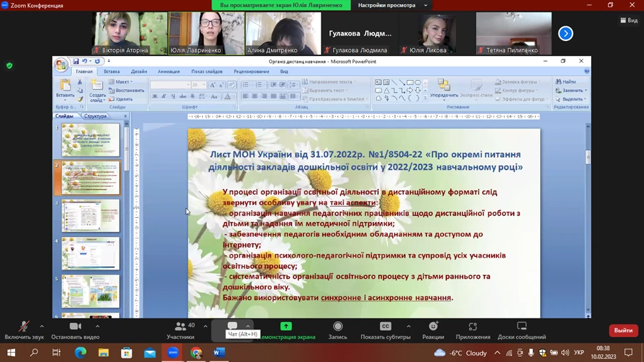Image resolution: width=644 pixels, height=362 pixels.
Task: Click the Вид button in Zoom corner
Action: click(x=629, y=20)
